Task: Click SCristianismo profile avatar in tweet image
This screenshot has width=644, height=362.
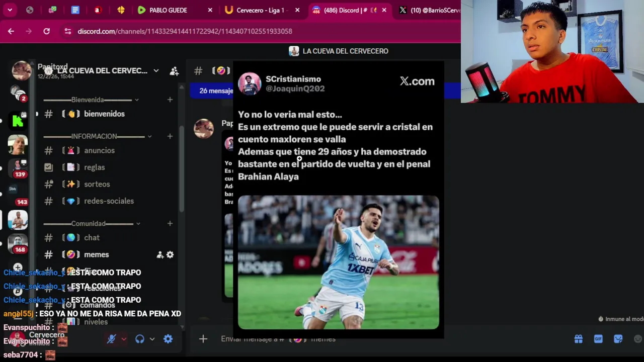Action: pyautogui.click(x=249, y=83)
